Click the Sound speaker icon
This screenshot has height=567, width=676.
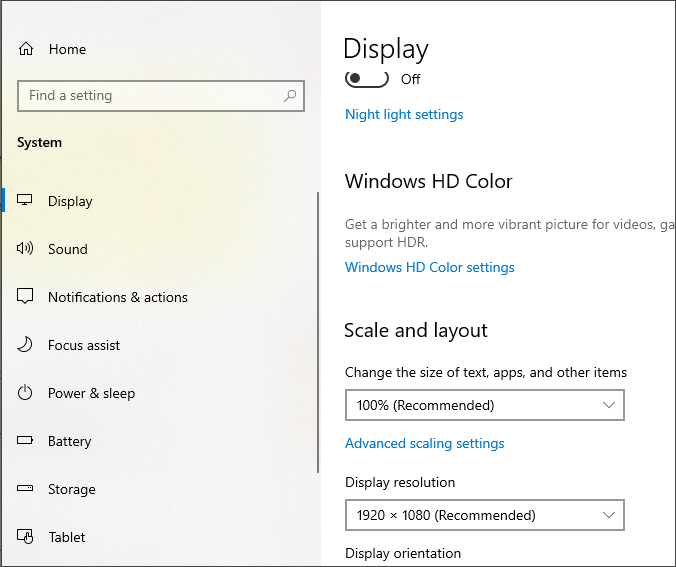[x=26, y=249]
